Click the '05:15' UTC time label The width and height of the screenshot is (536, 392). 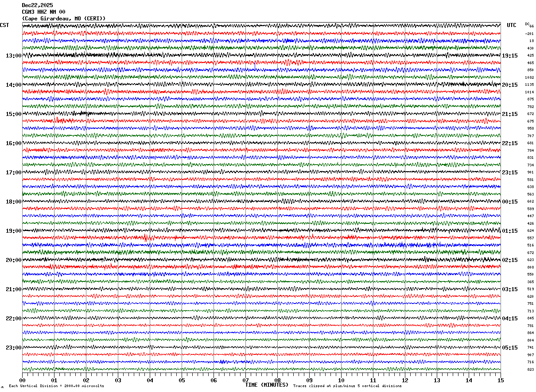coord(510,348)
